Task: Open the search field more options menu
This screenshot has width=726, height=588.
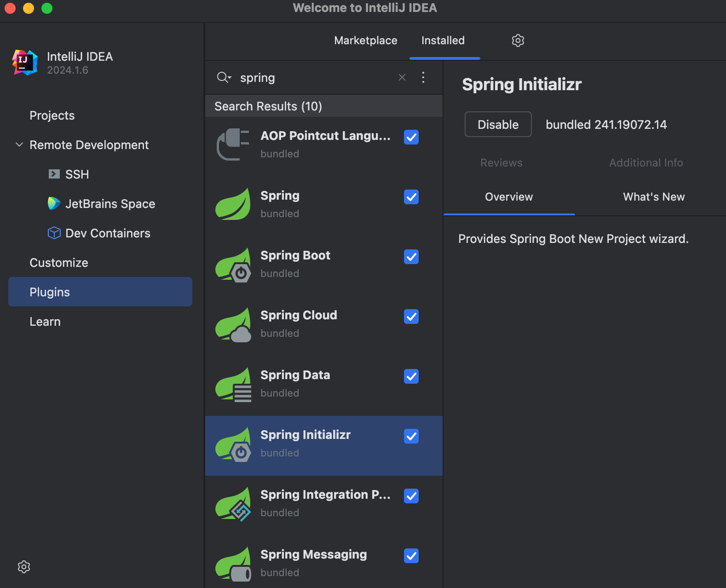Action: click(x=423, y=77)
